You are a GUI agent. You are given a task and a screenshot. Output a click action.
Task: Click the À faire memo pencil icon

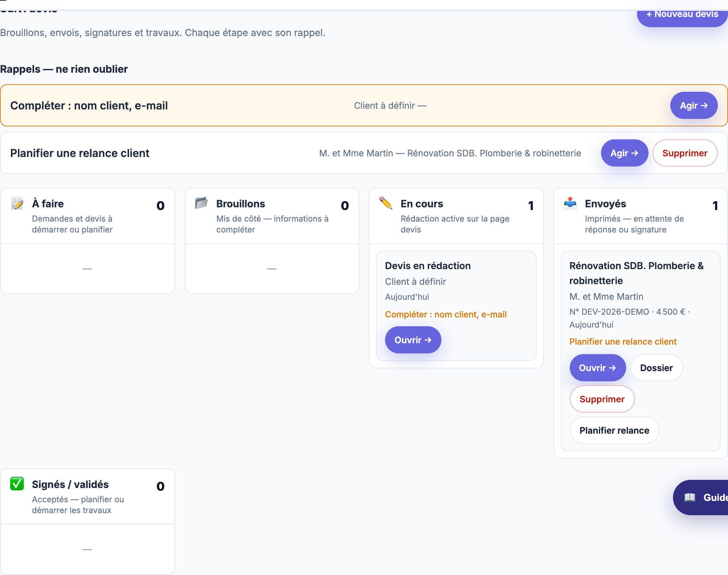click(x=17, y=203)
